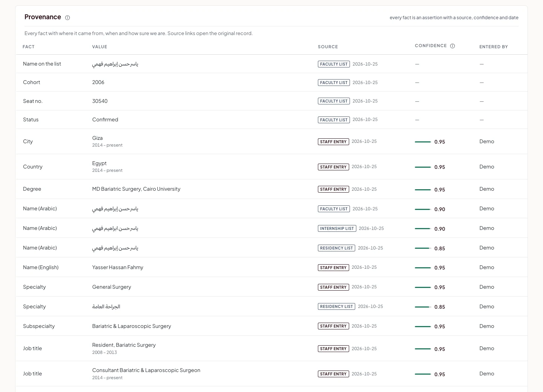543x392 pixels.
Task: Click the Provenance section heading
Action: click(43, 17)
